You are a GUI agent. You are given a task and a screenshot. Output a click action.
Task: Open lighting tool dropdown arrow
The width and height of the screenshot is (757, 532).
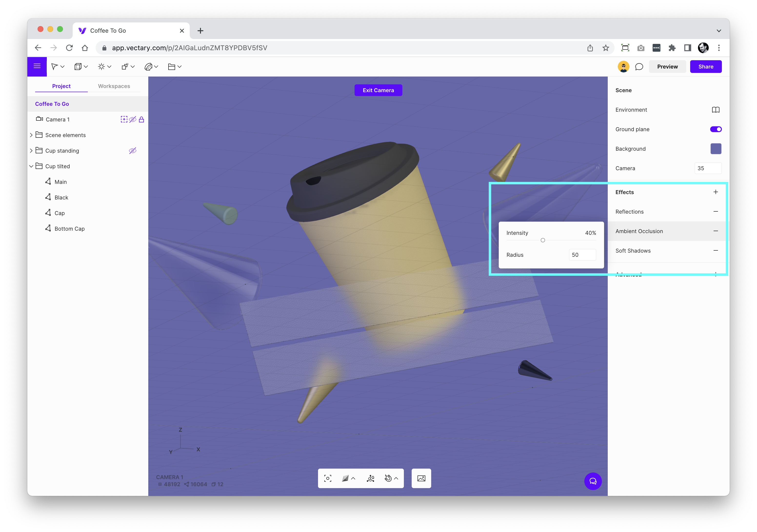click(x=109, y=67)
